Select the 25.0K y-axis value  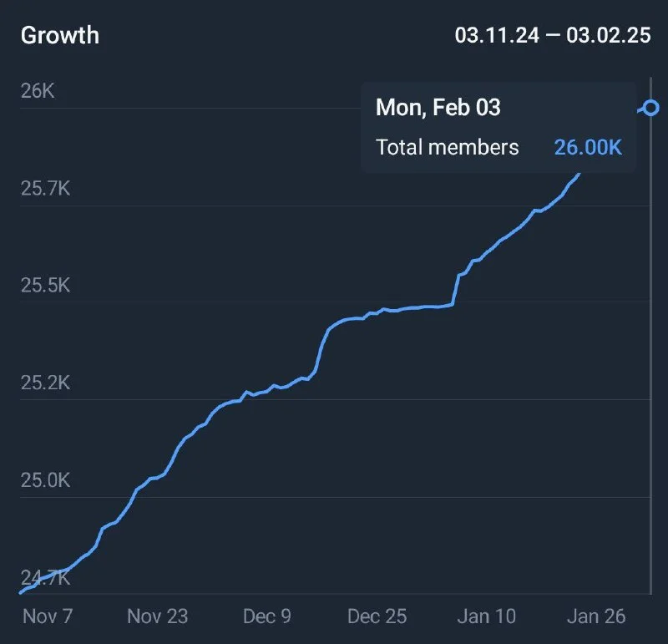(x=45, y=481)
